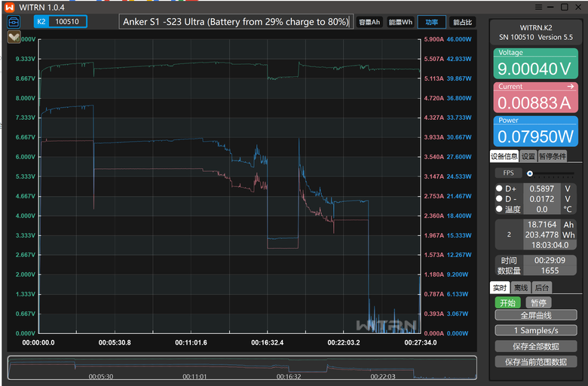Click the 全屏曲线 fullscreen curve button
Image resolution: width=588 pixels, height=386 pixels.
tap(535, 315)
